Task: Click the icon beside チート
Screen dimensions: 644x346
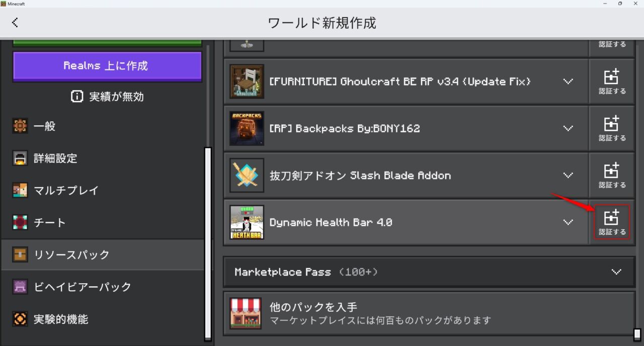Action: click(20, 222)
